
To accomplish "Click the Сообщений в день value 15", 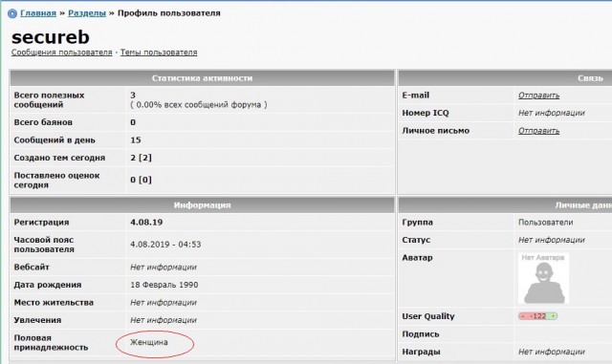I will 136,140.
